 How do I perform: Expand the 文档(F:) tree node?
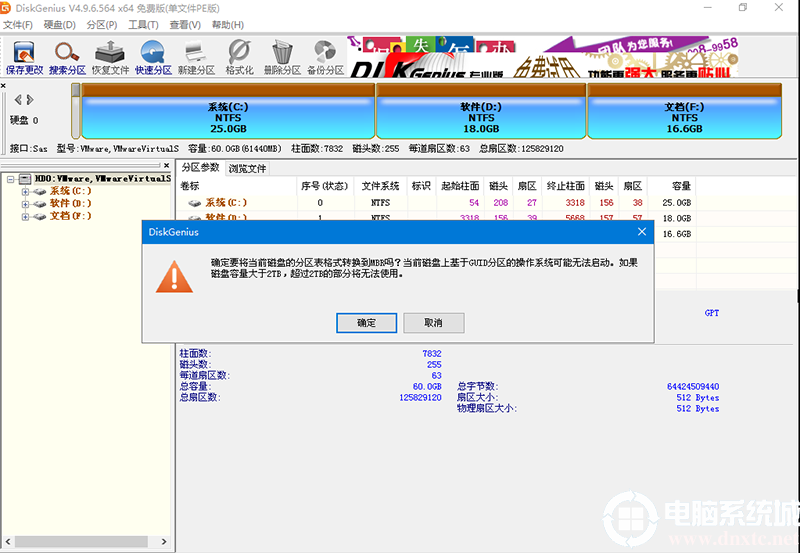(25, 217)
